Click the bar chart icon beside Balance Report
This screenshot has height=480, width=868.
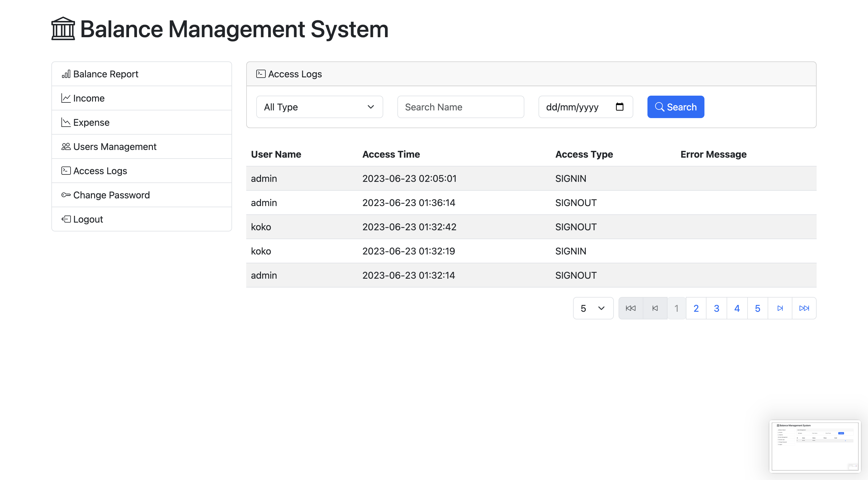click(66, 74)
